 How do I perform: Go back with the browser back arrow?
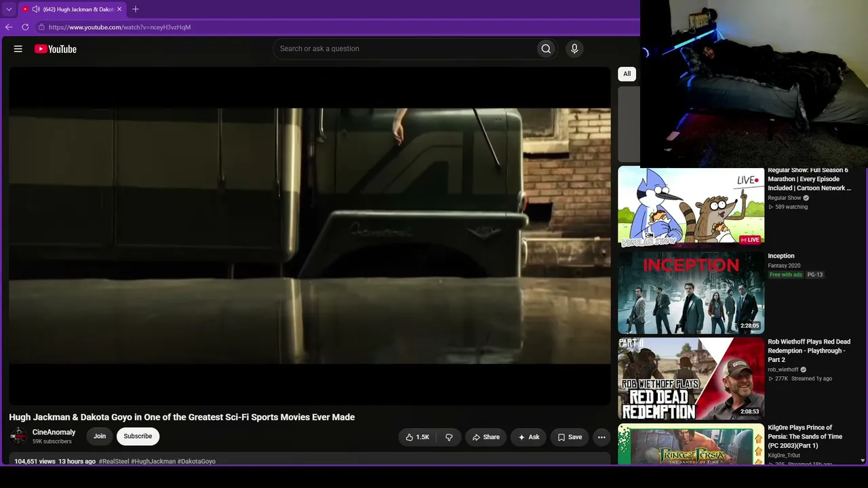click(9, 27)
